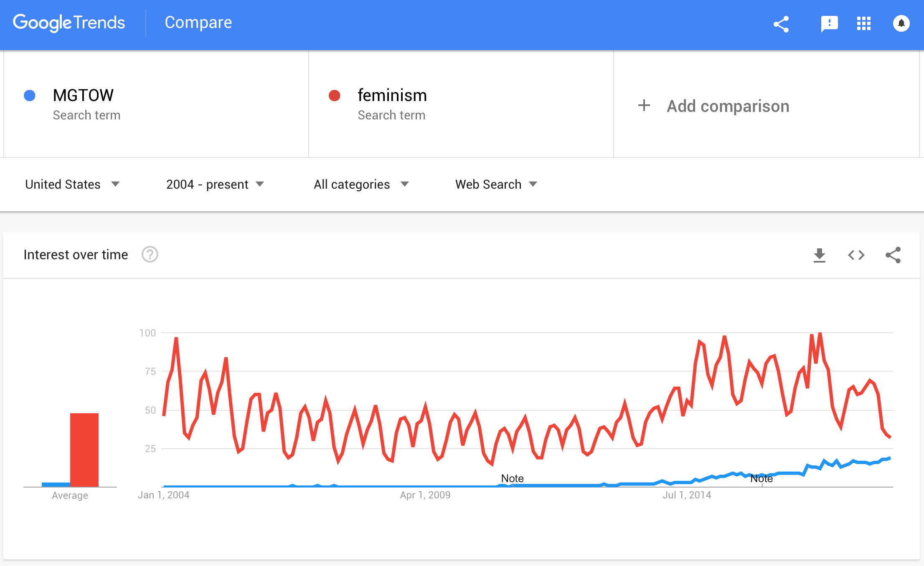This screenshot has height=566, width=924.
Task: Click the red feminism average bar
Action: 84,450
